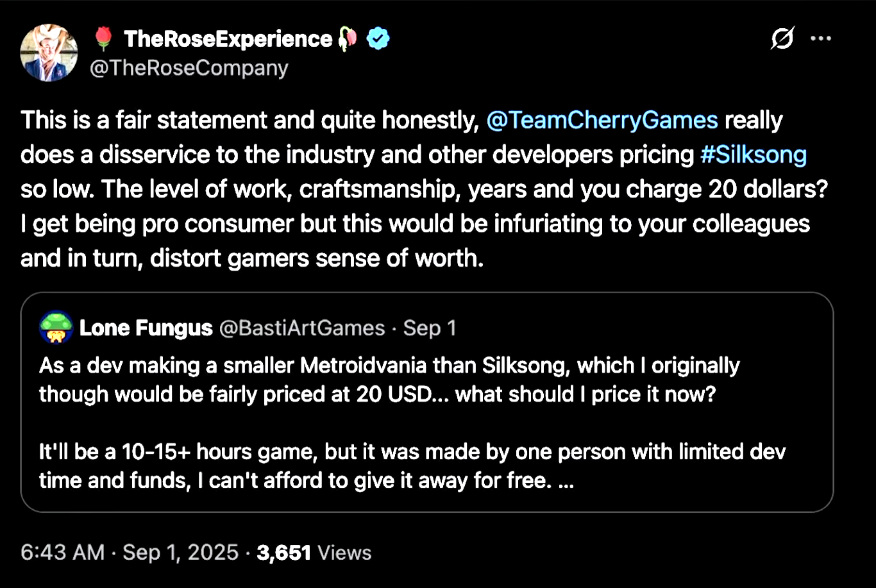876x588 pixels.
Task: Click the #Silksong hashtag
Action: [754, 156]
